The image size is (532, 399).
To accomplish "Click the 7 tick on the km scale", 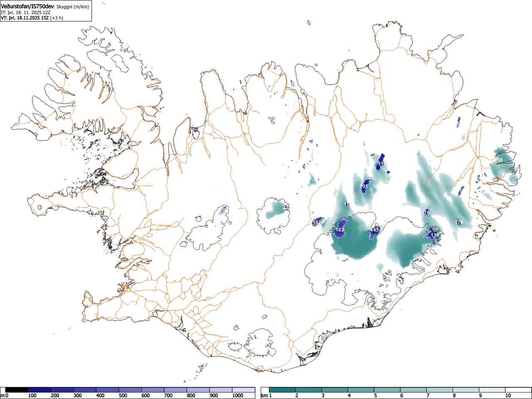I will (428, 396).
